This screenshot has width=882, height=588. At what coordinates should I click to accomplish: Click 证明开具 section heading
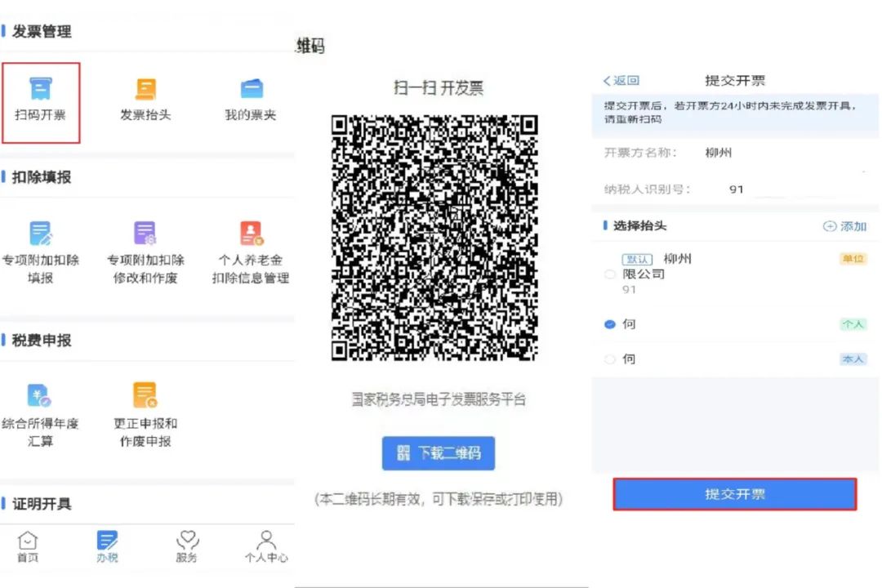(x=42, y=504)
